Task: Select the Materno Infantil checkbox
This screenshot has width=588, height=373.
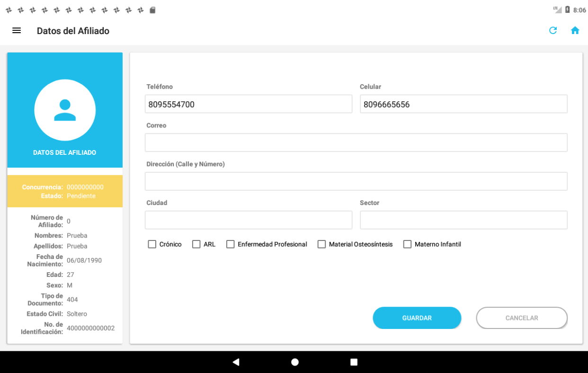Action: point(407,244)
